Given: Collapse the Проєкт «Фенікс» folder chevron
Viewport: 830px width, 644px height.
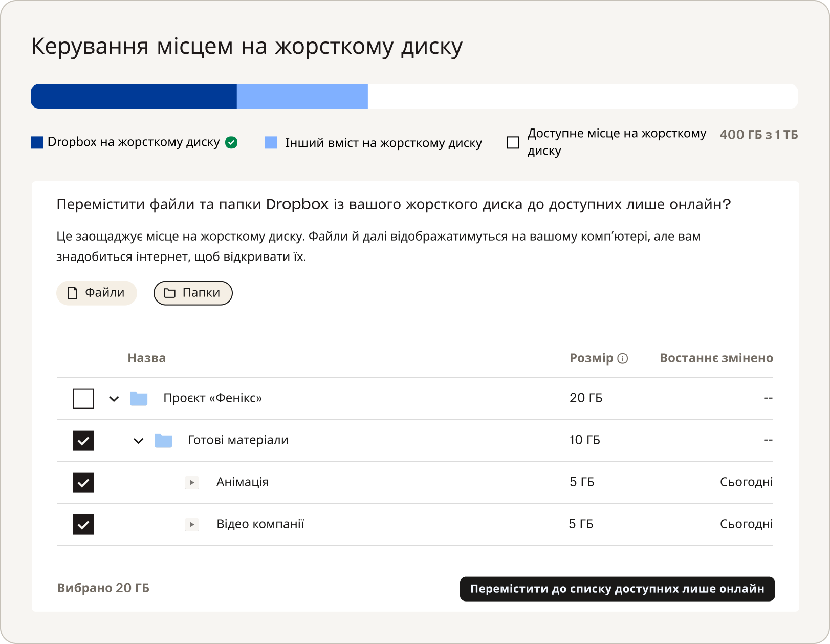Looking at the screenshot, I should [114, 399].
